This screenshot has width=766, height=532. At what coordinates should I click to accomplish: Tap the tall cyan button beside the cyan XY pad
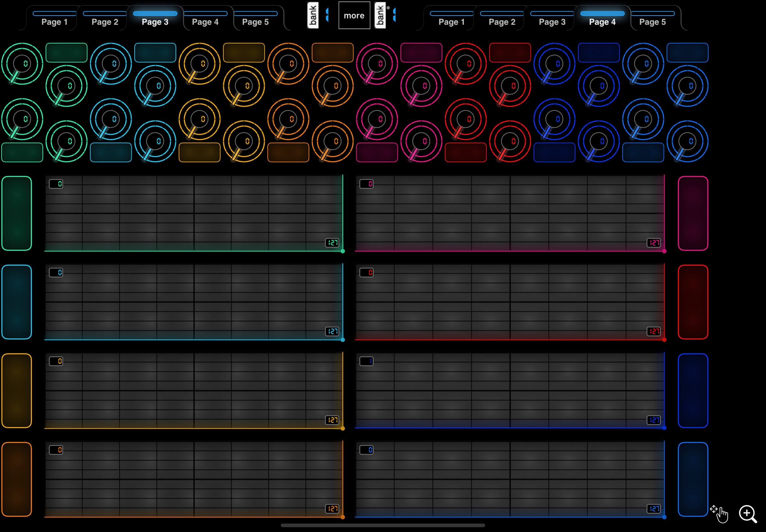coord(17,302)
